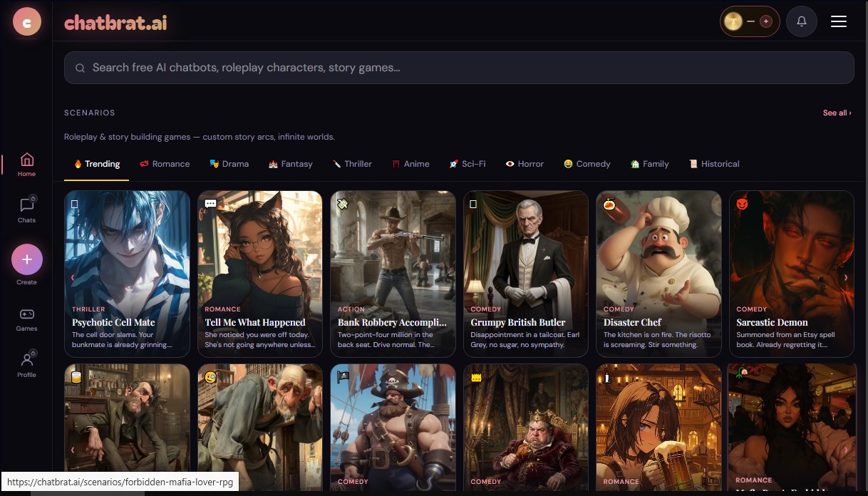
Task: Open the tavern girl with beer card
Action: [x=659, y=428]
